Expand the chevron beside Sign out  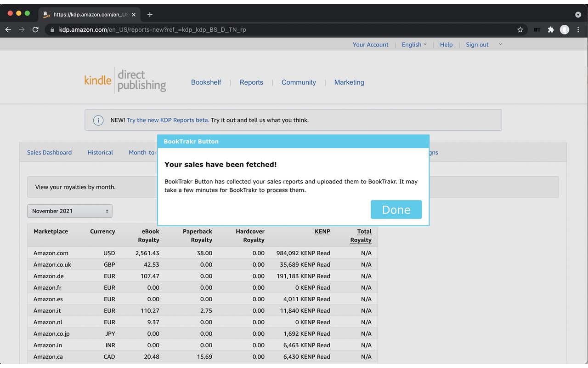pyautogui.click(x=500, y=44)
